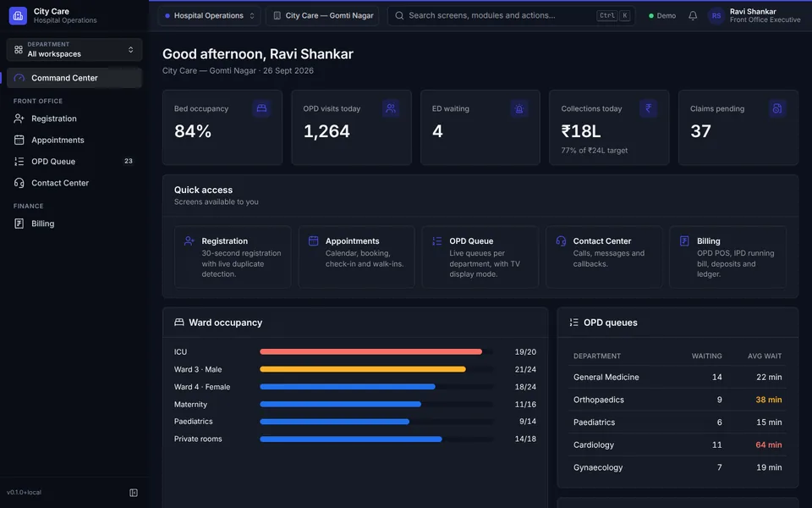
Task: Click the RS user avatar
Action: point(716,15)
